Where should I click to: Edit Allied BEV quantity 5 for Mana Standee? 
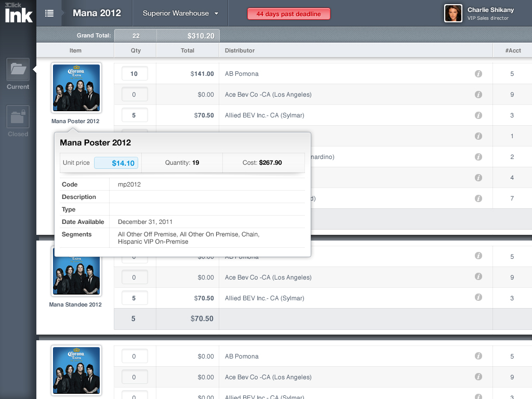click(x=135, y=298)
